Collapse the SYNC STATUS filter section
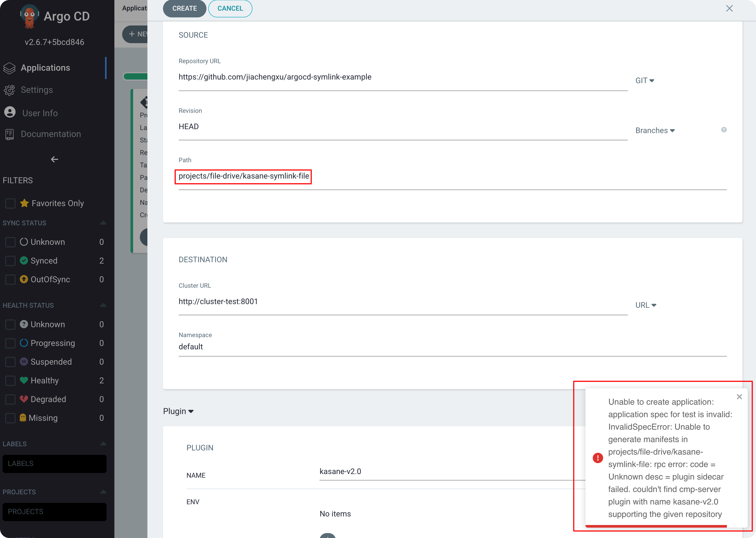 click(103, 223)
